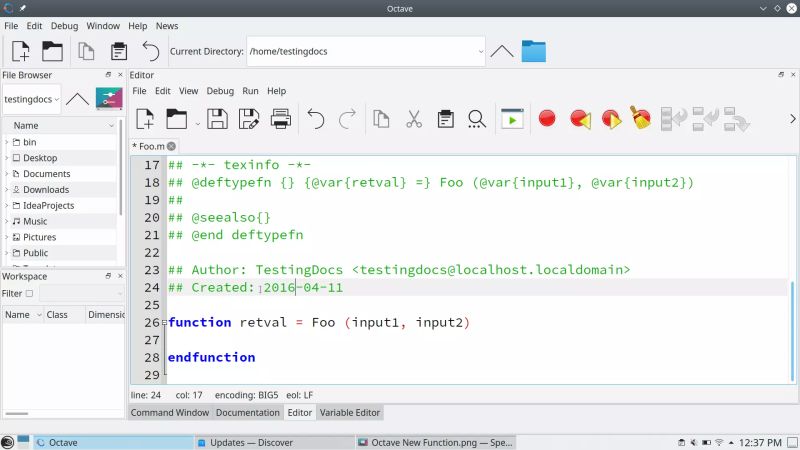Click debug Step In icon
The width and height of the screenshot is (800, 450).
(706, 118)
